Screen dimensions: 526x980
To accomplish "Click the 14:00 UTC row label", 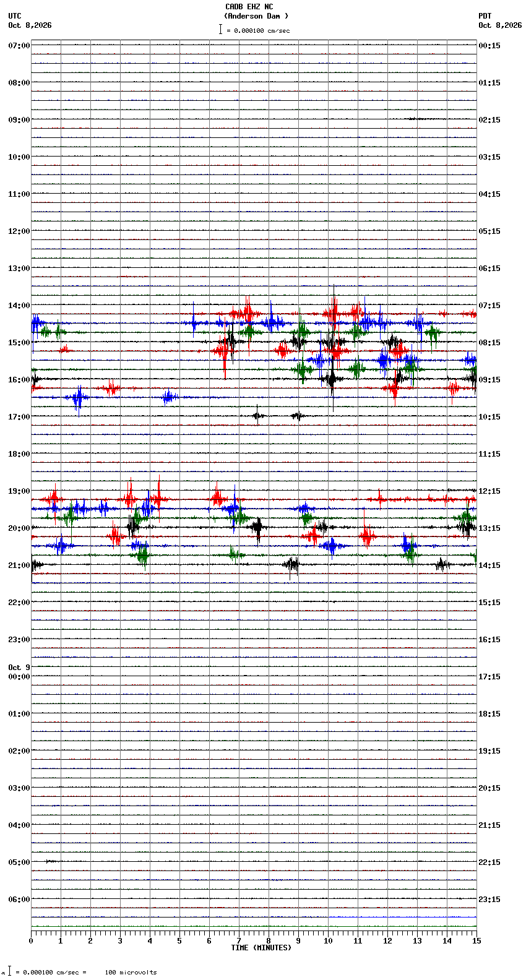I will coord(19,306).
